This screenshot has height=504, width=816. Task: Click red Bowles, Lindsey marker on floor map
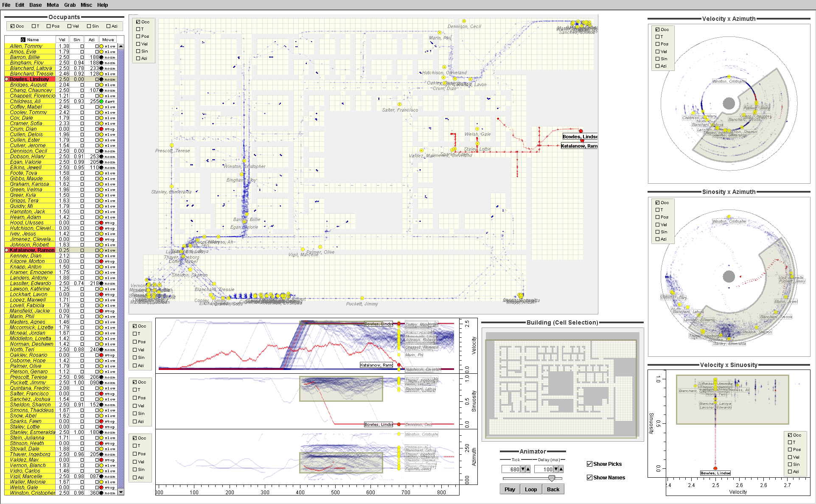pos(580,131)
